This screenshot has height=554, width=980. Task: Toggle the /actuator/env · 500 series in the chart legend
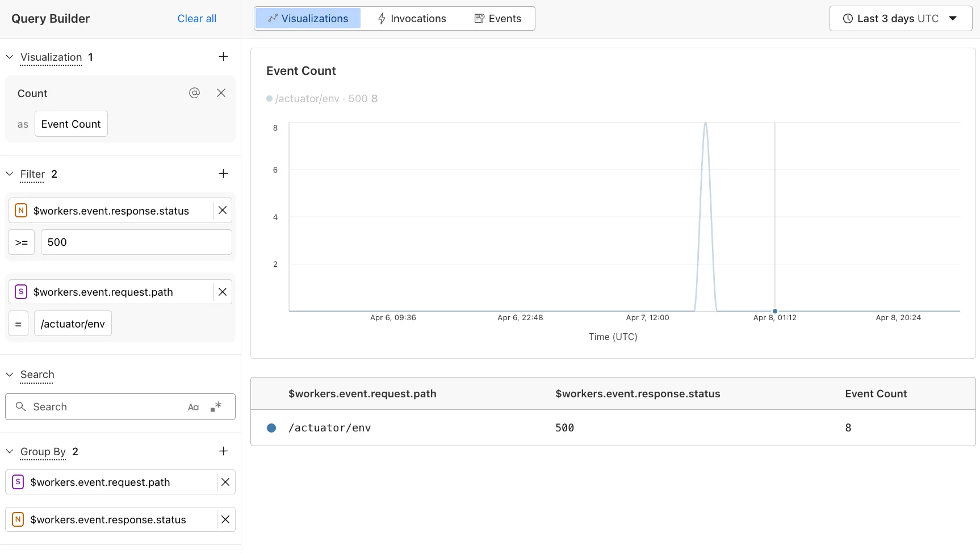322,98
